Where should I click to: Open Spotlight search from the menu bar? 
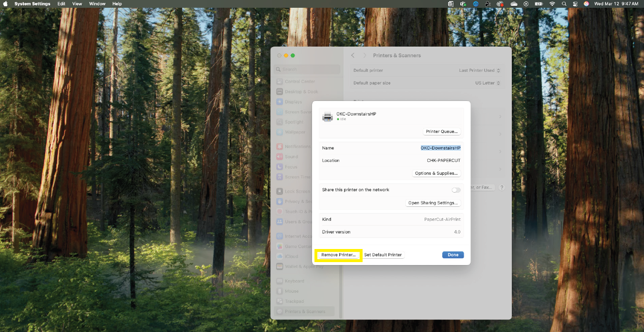pyautogui.click(x=564, y=4)
